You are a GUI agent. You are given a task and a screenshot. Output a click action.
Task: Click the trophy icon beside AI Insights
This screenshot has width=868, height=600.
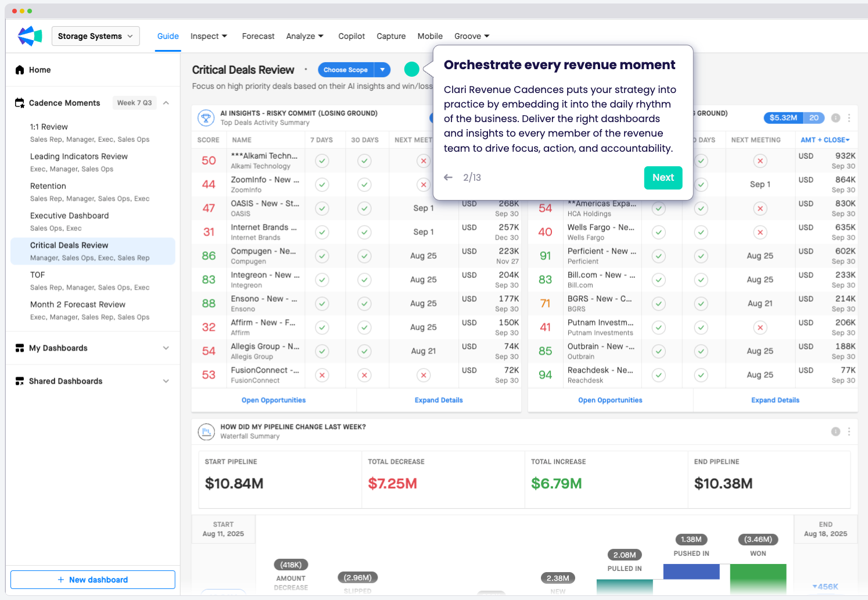pyautogui.click(x=206, y=118)
